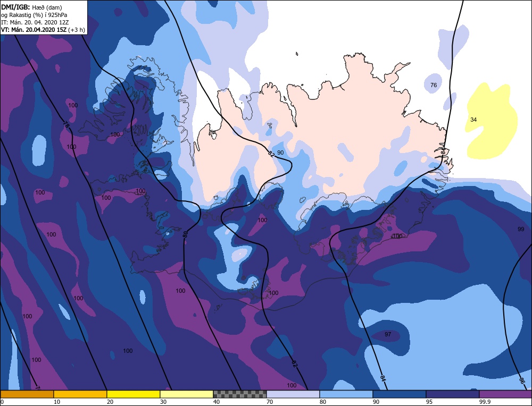Click the '95' legend scale tick label
Image resolution: width=532 pixels, height=406 pixels.
pos(429,402)
